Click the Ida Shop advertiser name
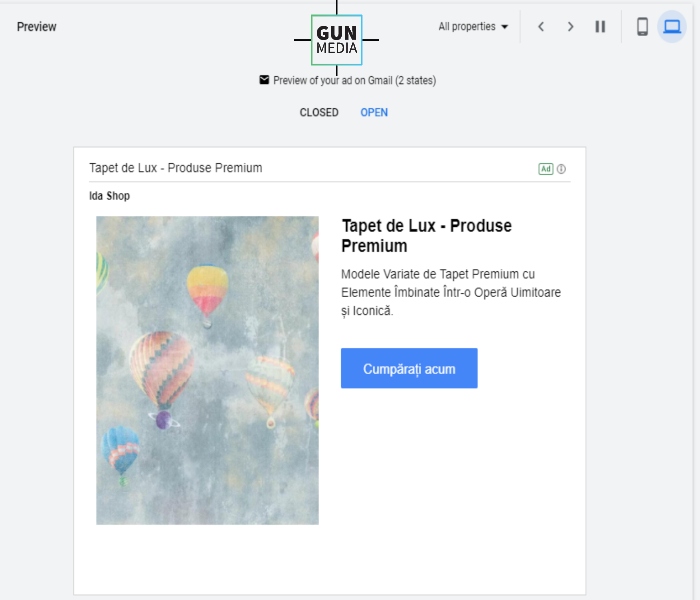This screenshot has height=600, width=700. [x=109, y=196]
